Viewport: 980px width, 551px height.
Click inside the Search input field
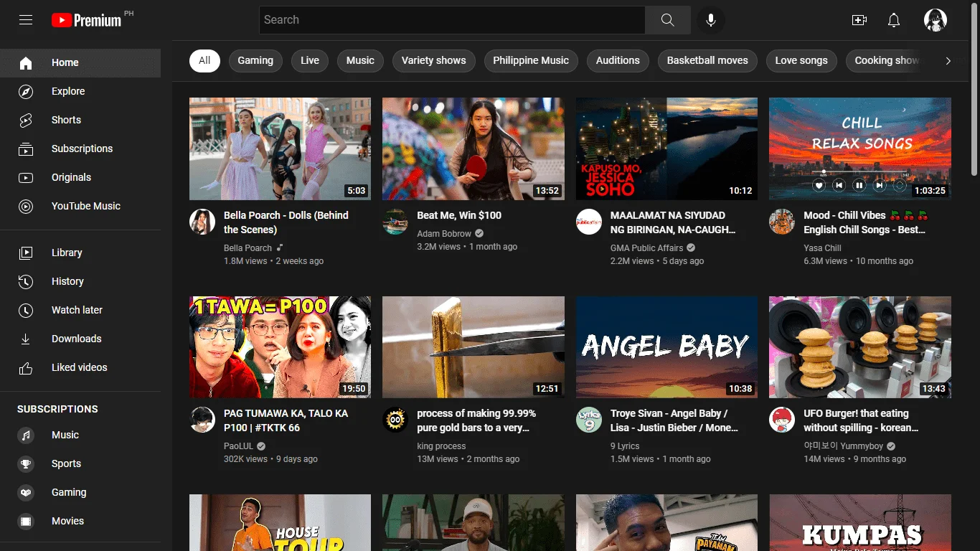(452, 20)
